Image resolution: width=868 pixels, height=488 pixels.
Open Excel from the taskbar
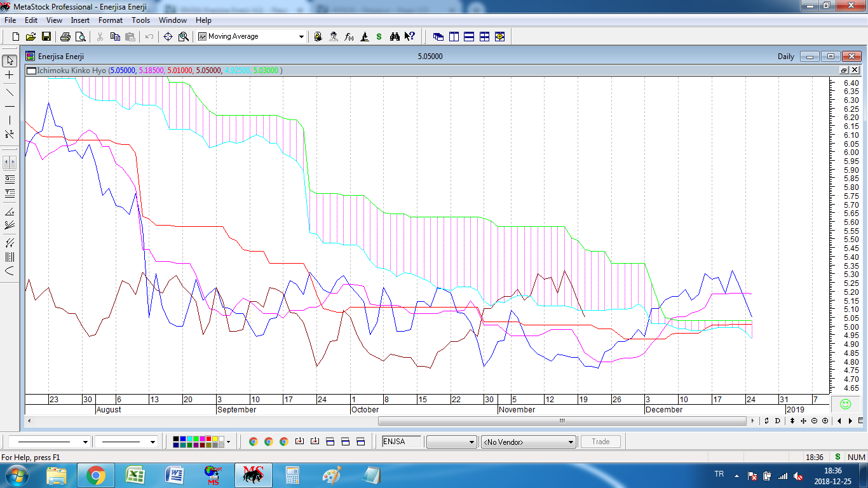[135, 475]
